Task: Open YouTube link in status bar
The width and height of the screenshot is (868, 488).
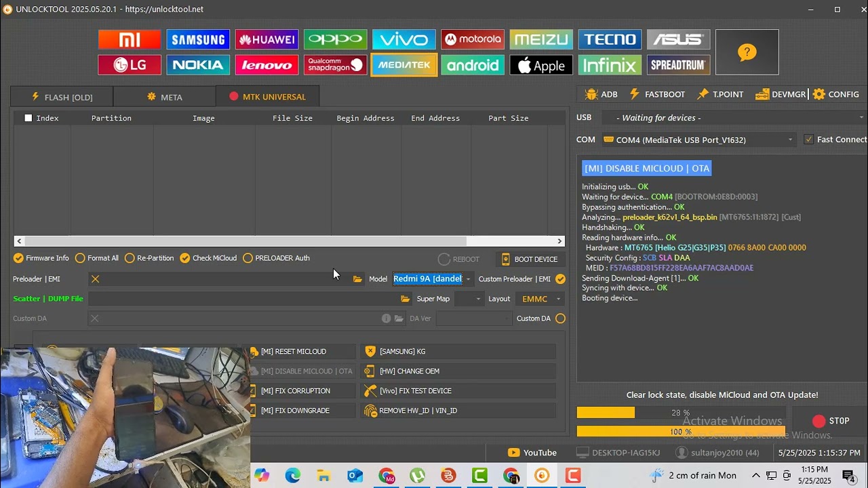Action: pyautogui.click(x=532, y=453)
